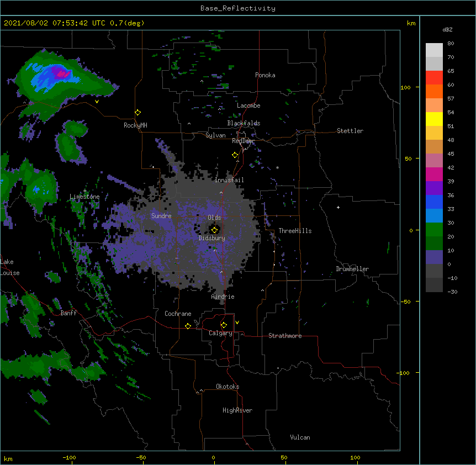This screenshot has height=465, width=476.
Task: Click the Lake Louise label at the left edge
Action: (x=9, y=267)
